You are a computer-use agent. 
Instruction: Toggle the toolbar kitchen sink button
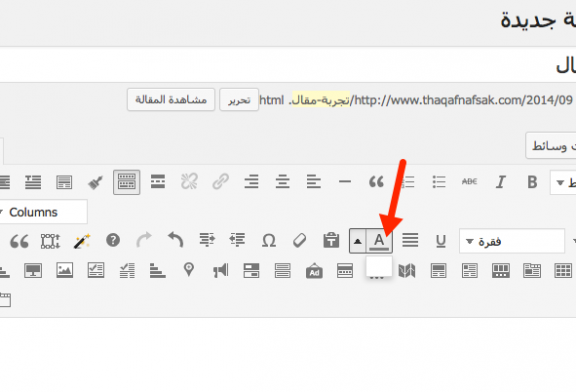pos(126,182)
